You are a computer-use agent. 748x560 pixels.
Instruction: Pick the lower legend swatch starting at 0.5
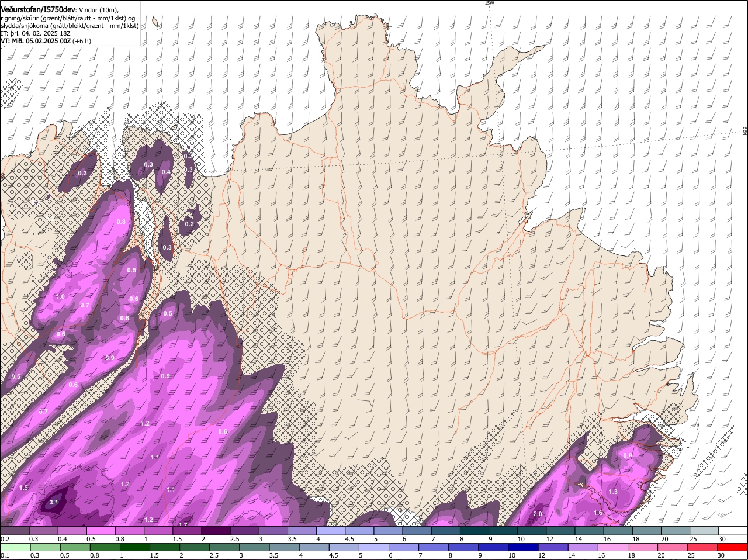coord(75,547)
